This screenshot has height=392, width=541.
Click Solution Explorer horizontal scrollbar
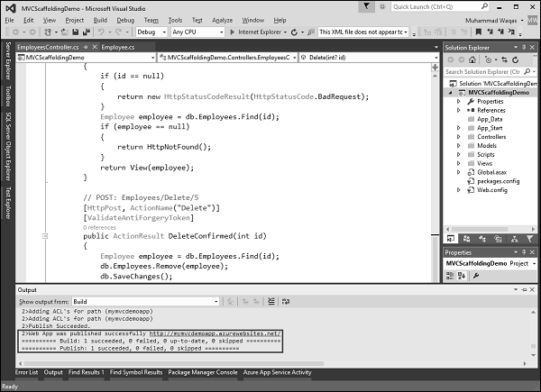(480, 229)
